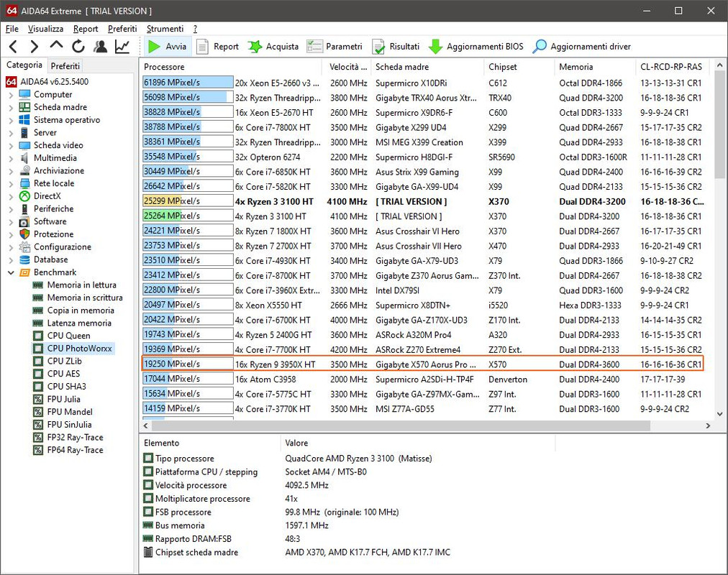
Task: Click the refresh icon in the toolbar
Action: click(x=78, y=47)
